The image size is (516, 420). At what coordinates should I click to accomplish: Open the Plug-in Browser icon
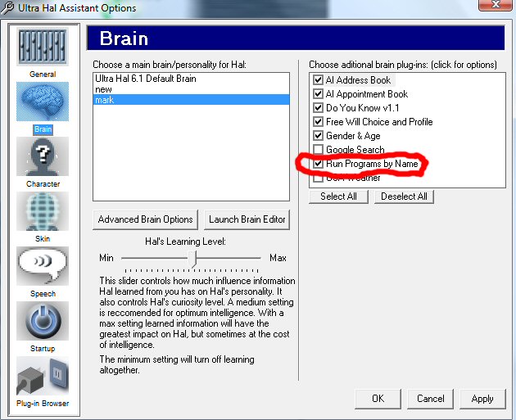coord(43,376)
